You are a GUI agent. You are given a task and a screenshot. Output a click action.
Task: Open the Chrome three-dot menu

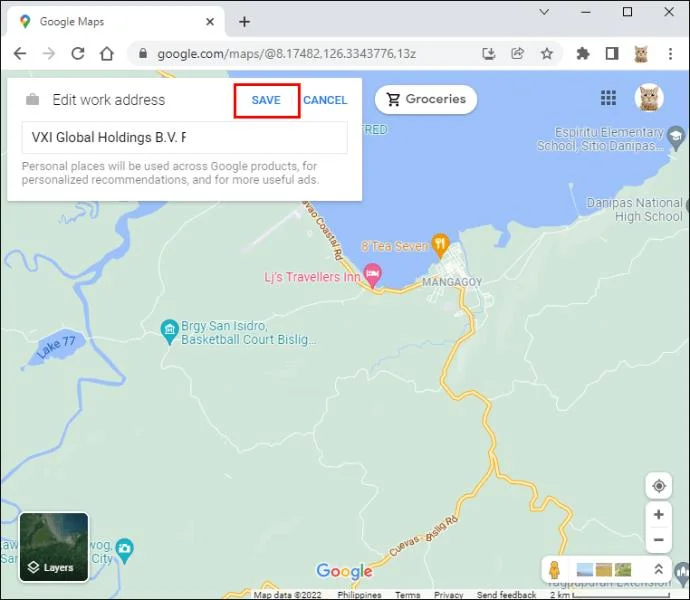pyautogui.click(x=670, y=54)
